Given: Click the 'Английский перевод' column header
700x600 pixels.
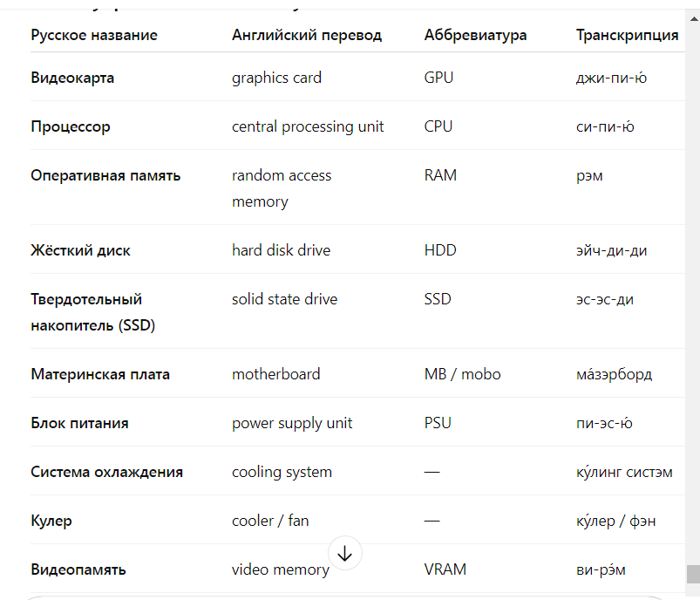Looking at the screenshot, I should point(307,35).
